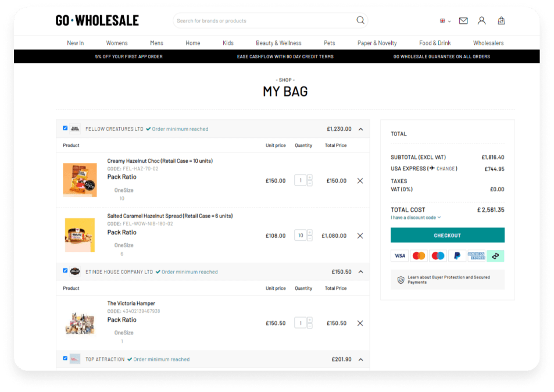The width and height of the screenshot is (554, 392).
Task: Click the Creamy Hazelnut Choc quantity field
Action: (x=301, y=180)
